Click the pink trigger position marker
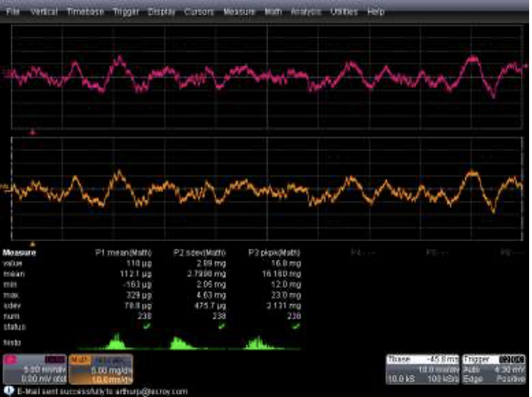 tap(32, 131)
